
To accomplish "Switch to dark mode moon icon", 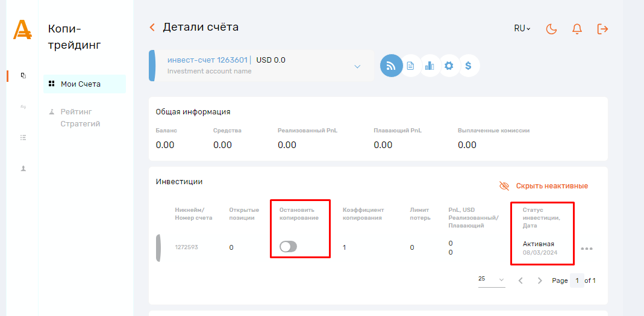I will [551, 28].
